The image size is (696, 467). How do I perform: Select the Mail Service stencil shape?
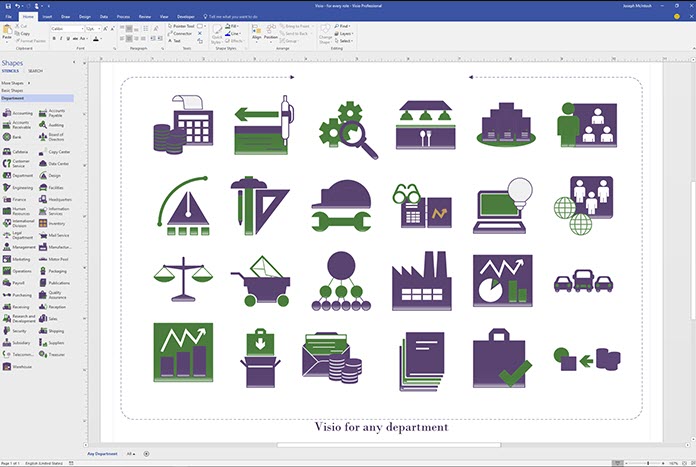[54, 235]
